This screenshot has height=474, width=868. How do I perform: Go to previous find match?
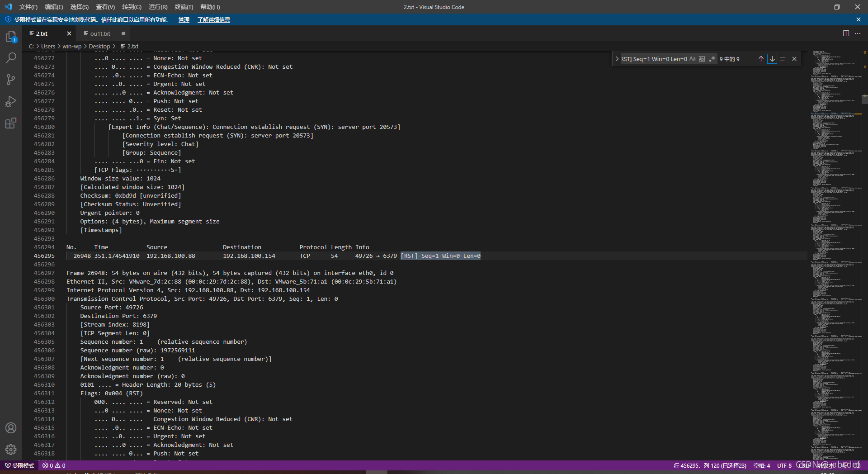click(761, 59)
